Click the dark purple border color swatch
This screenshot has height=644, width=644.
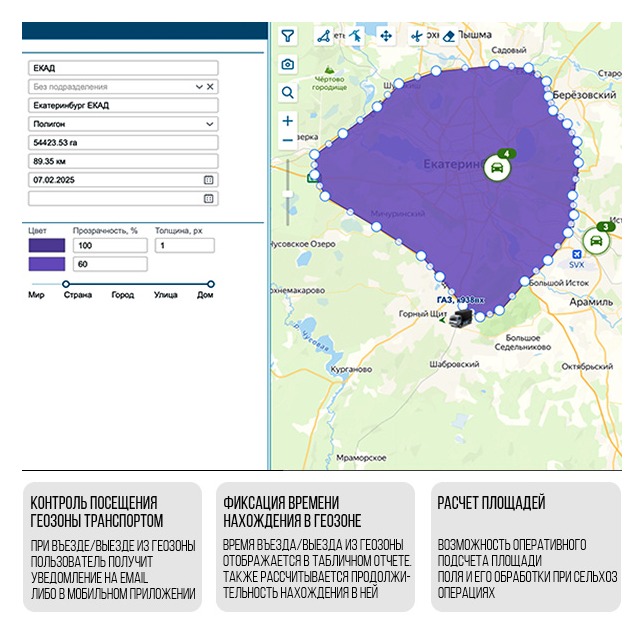tap(47, 245)
